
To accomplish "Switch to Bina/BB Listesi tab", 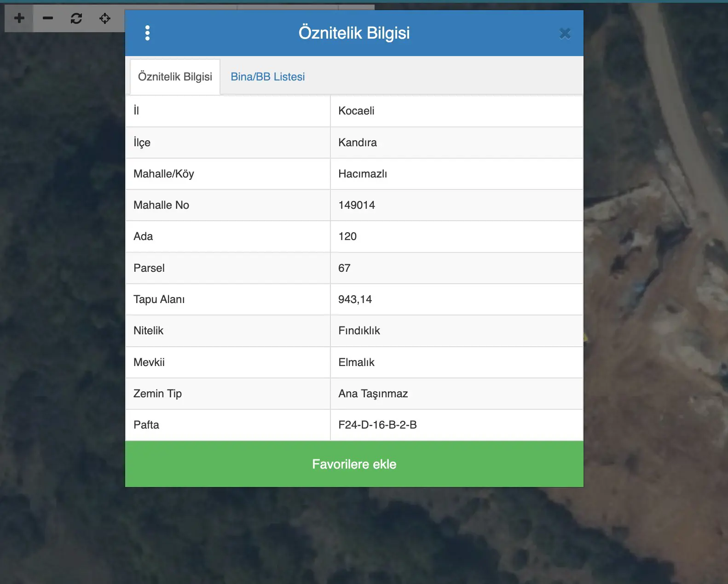I will click(x=268, y=77).
